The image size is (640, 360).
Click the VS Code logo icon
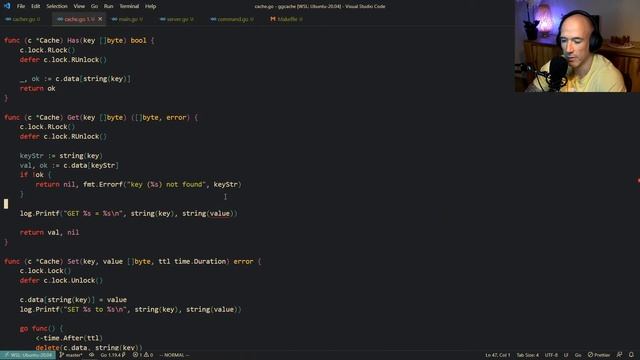click(7, 6)
